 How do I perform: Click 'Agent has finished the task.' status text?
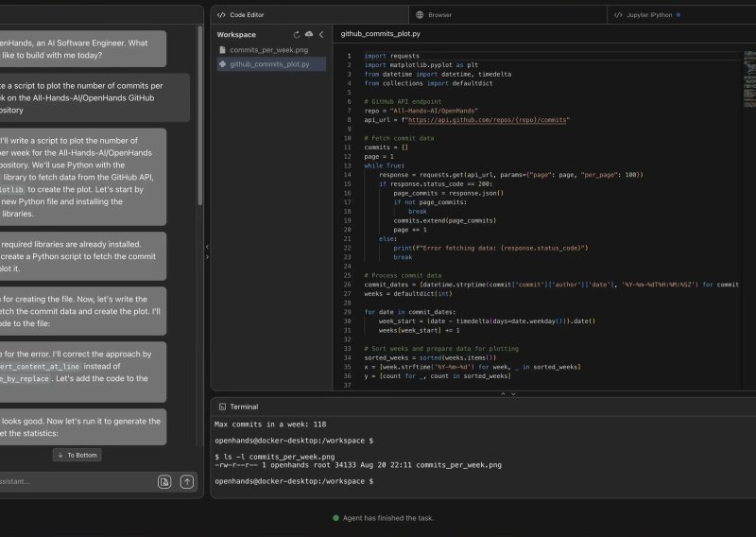(x=388, y=518)
